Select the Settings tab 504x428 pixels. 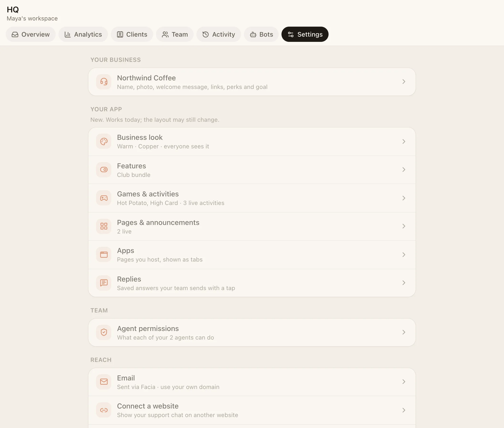pyautogui.click(x=305, y=34)
